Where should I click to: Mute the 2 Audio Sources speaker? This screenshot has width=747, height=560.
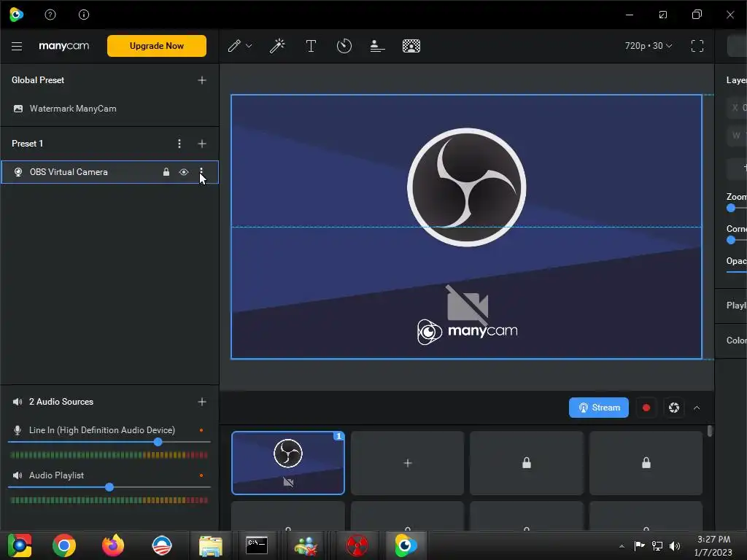(x=18, y=402)
